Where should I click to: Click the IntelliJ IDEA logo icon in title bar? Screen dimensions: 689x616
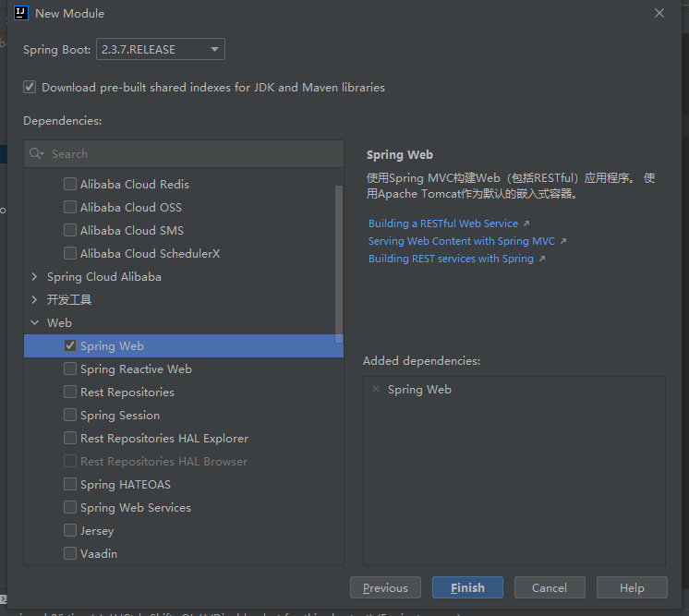tap(21, 13)
